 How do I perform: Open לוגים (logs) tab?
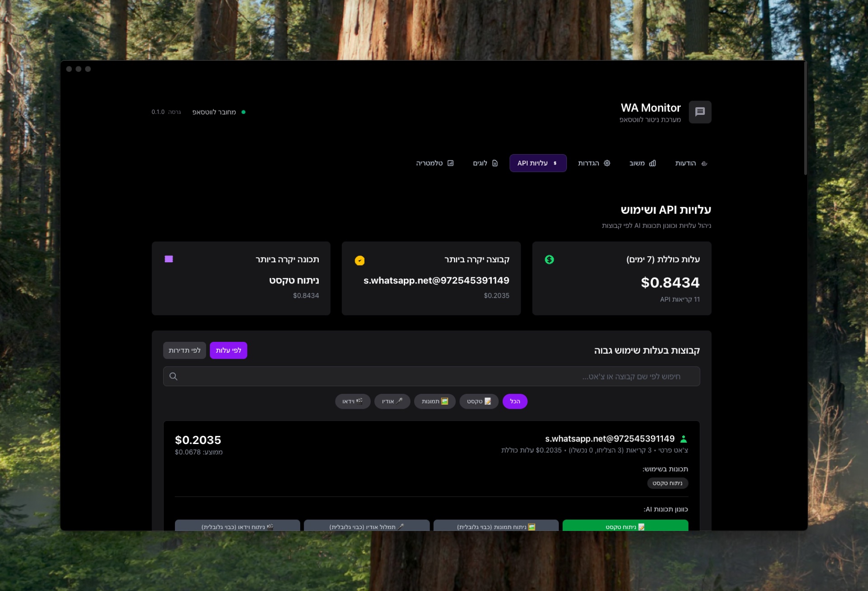pos(485,163)
